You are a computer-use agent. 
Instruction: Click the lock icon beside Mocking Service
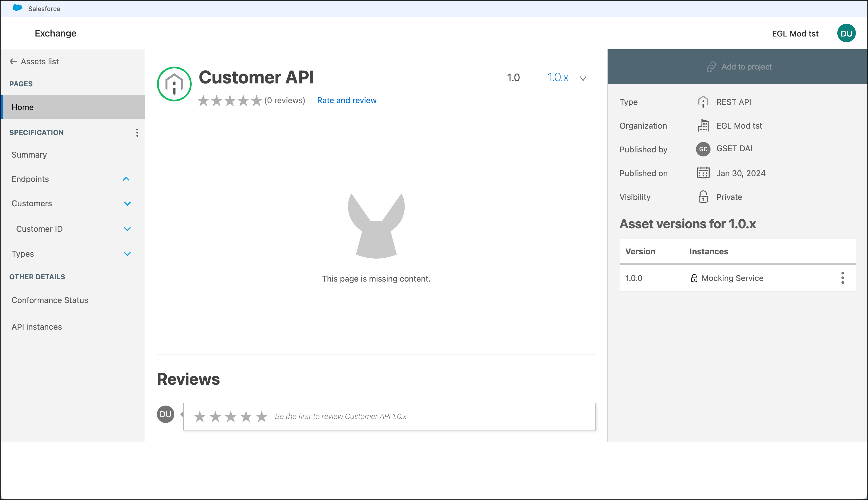pos(694,278)
